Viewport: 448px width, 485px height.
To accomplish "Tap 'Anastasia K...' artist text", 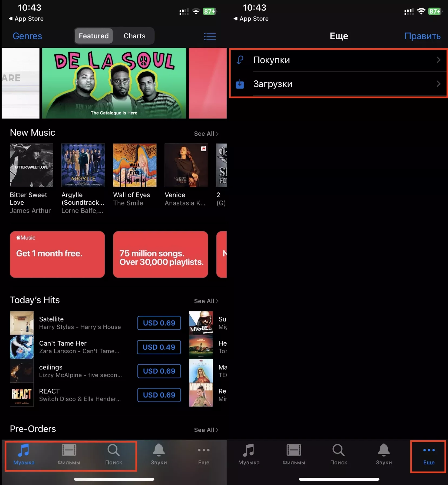I will pos(185,203).
